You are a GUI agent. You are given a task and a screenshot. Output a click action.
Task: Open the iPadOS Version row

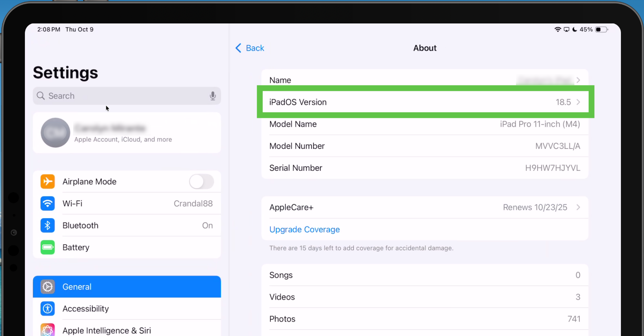[425, 102]
